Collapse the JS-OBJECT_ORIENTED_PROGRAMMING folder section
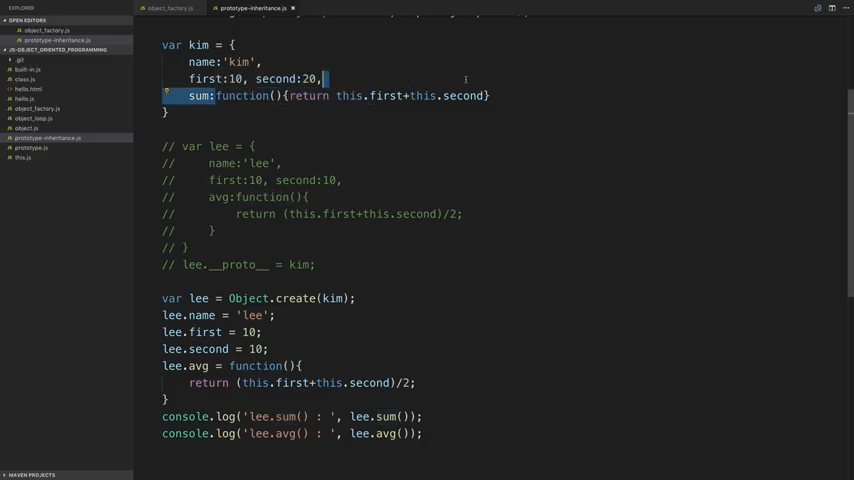The width and height of the screenshot is (854, 480). 5,49
